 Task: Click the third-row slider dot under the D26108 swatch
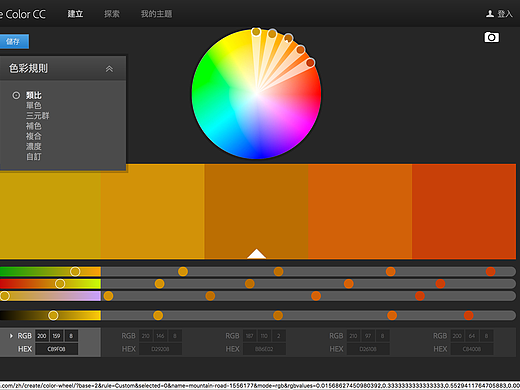[x=316, y=296]
